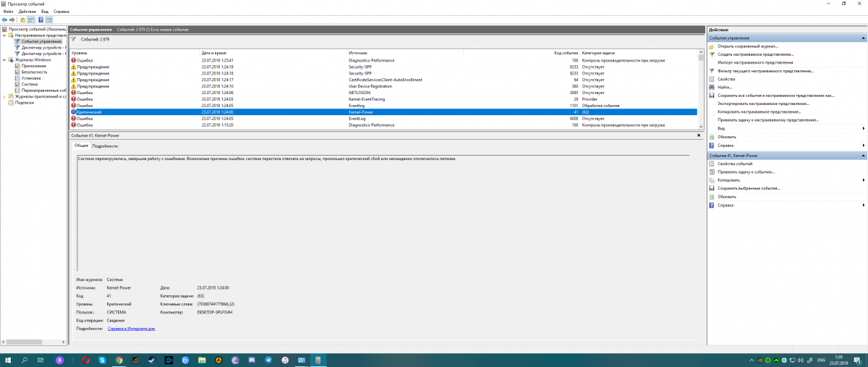Click the blue help toolbar icon
This screenshot has height=367, width=868.
point(41,20)
